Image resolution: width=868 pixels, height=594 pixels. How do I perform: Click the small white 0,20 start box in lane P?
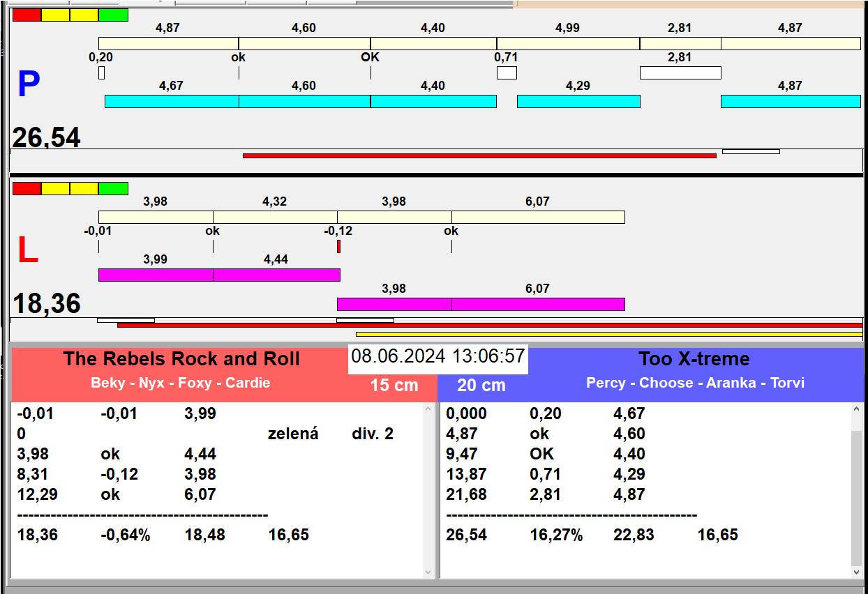(101, 73)
